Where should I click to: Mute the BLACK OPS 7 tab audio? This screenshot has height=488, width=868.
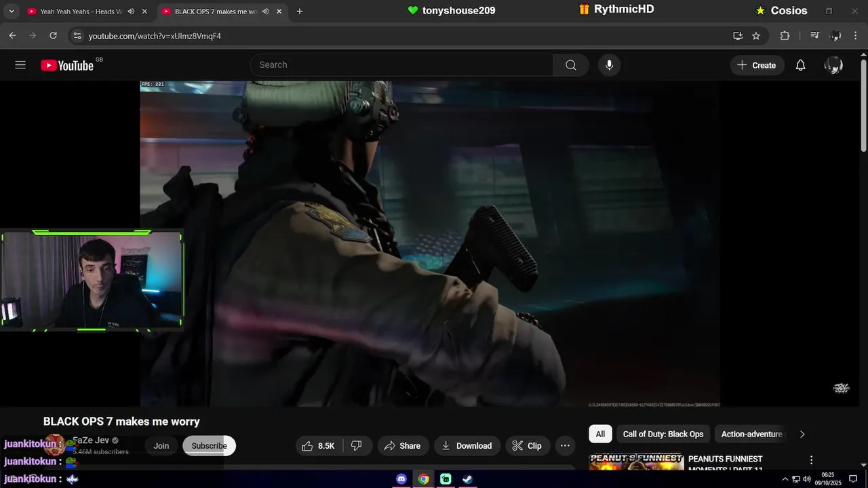point(266,12)
